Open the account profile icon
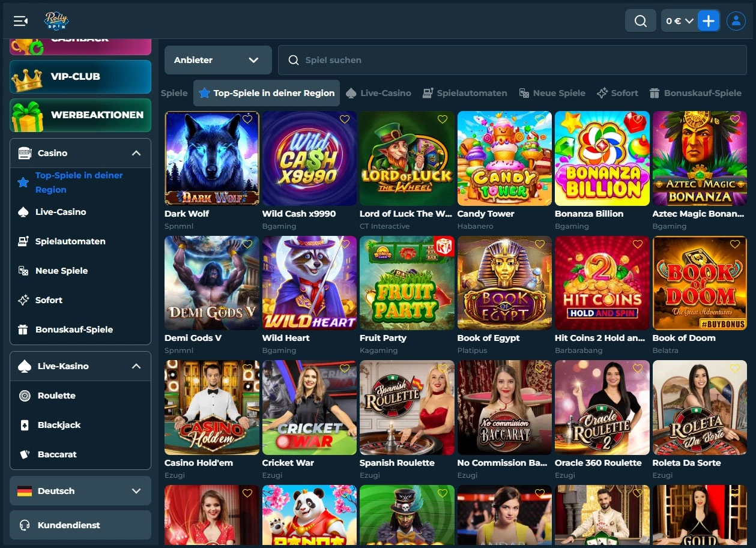The image size is (756, 548). point(736,20)
